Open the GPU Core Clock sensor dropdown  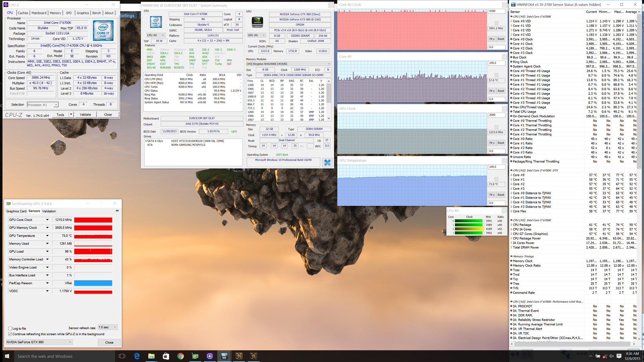pyautogui.click(x=47, y=220)
